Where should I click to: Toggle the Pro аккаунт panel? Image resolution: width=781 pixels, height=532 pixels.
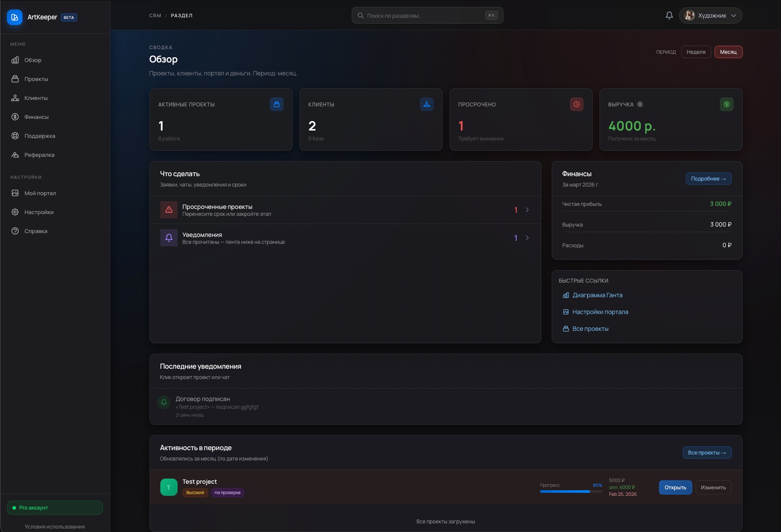pos(55,507)
